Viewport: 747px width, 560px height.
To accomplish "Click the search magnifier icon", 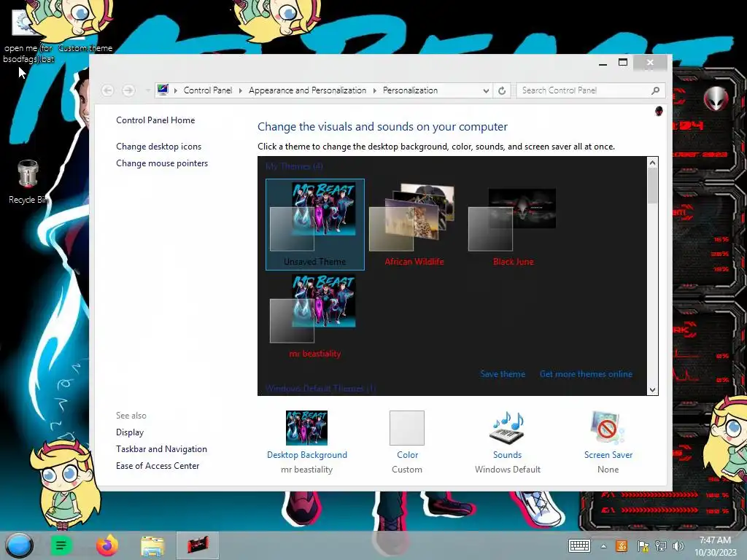I will click(656, 90).
